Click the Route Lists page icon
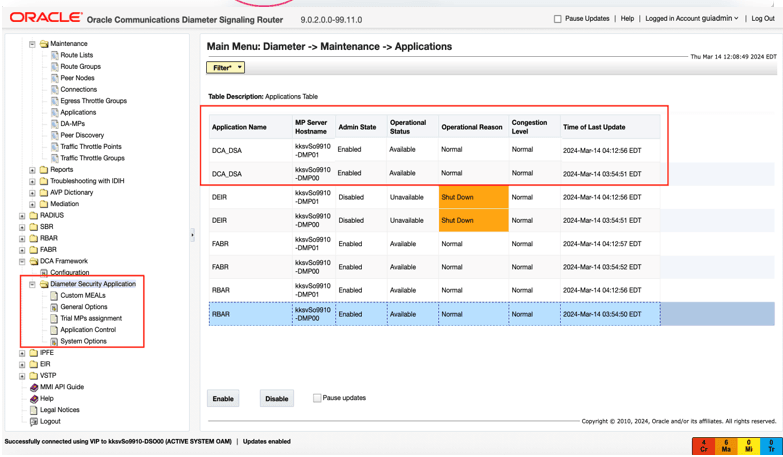 (x=55, y=55)
